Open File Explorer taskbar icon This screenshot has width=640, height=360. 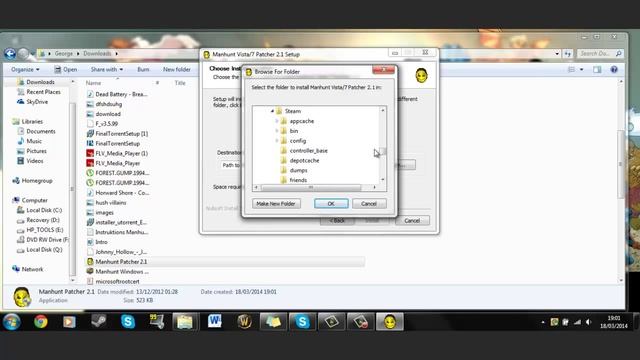[x=185, y=322]
